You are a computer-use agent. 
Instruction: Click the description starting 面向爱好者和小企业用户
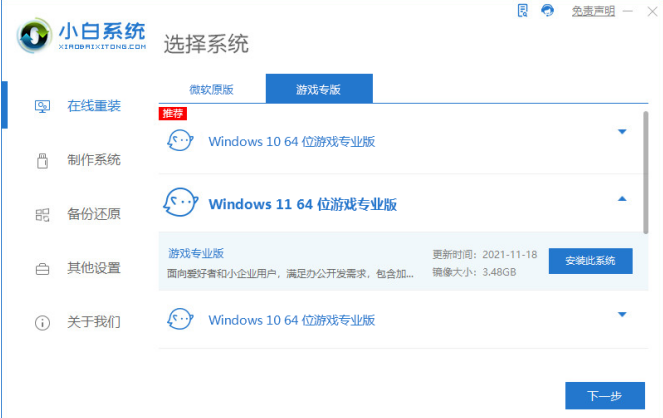coord(290,273)
